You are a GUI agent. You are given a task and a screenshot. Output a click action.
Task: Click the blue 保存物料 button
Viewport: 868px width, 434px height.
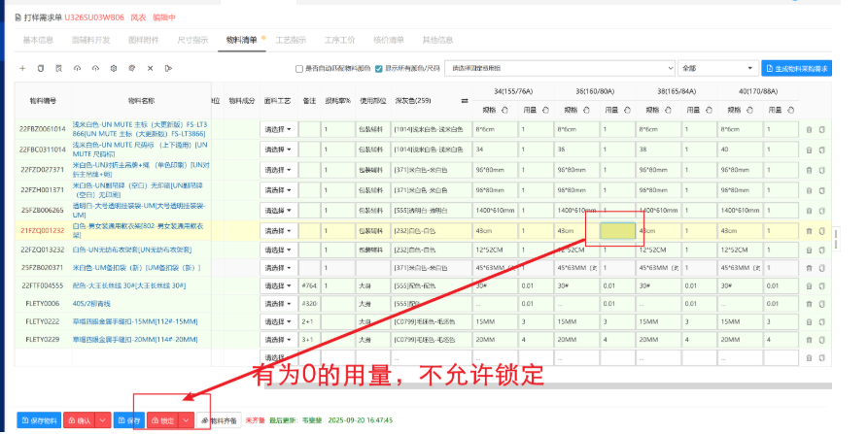(38, 420)
